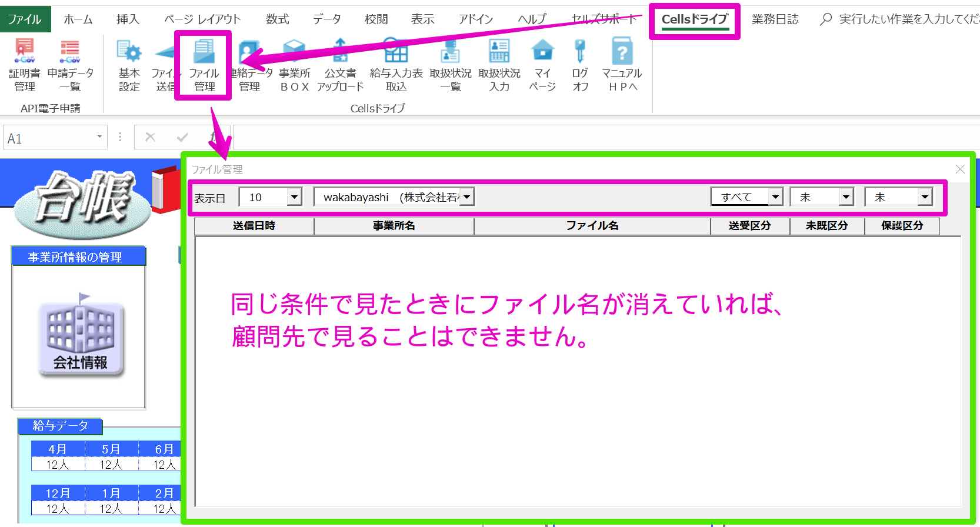
Task: Select the 5月 payroll cell
Action: click(111, 449)
